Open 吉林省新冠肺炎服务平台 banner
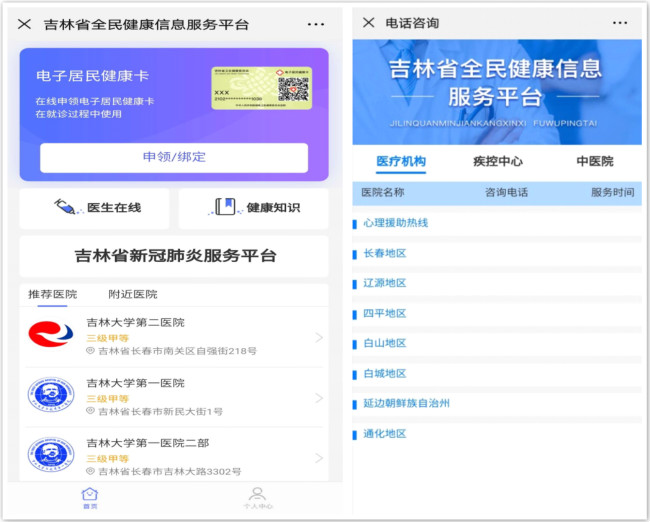The width and height of the screenshot is (650, 522). (x=174, y=256)
